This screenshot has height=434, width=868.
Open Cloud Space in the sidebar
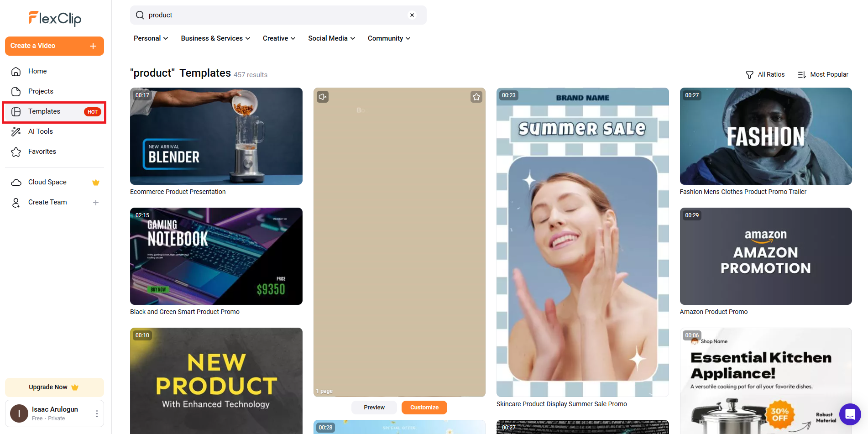[54, 182]
